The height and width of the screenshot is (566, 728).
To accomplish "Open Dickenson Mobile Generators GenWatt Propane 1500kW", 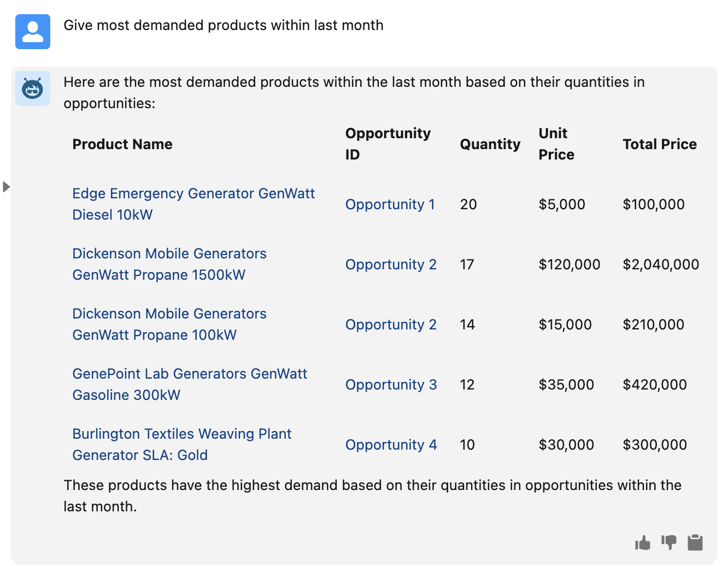I will pyautogui.click(x=169, y=264).
